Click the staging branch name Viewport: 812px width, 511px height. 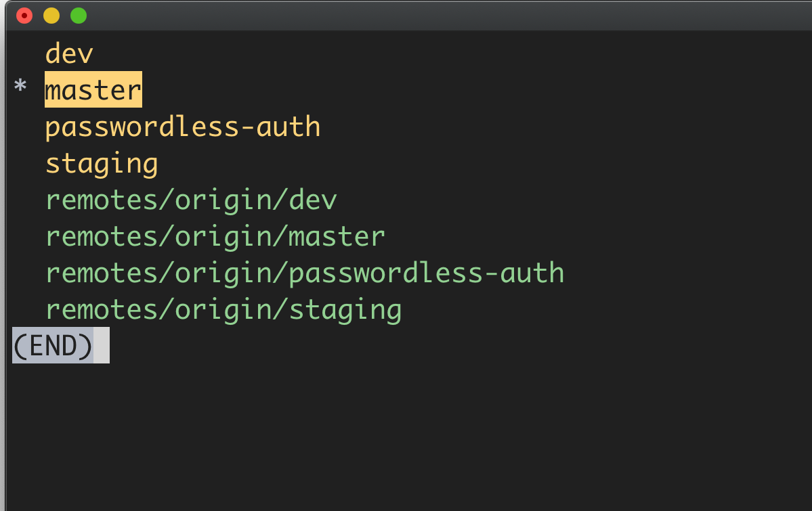tap(100, 162)
